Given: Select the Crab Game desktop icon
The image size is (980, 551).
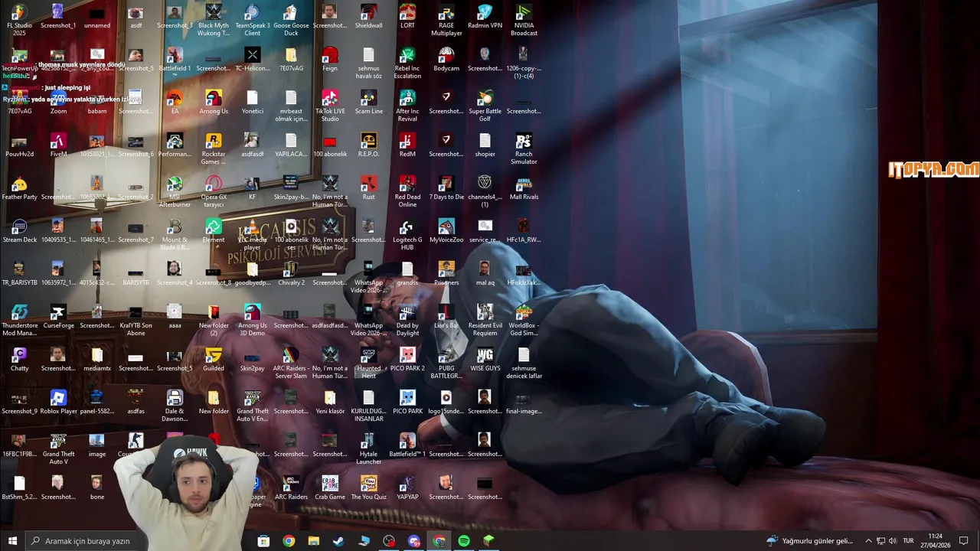Looking at the screenshot, I should point(330,488).
